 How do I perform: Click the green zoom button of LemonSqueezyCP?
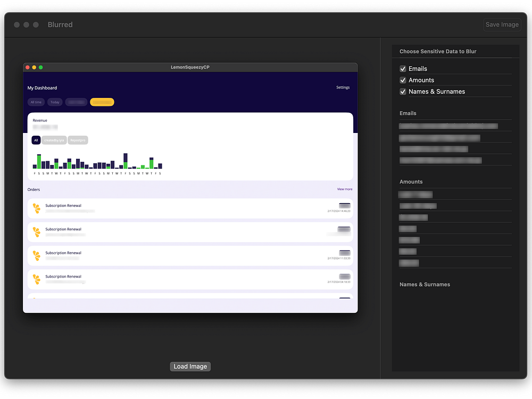tap(41, 68)
